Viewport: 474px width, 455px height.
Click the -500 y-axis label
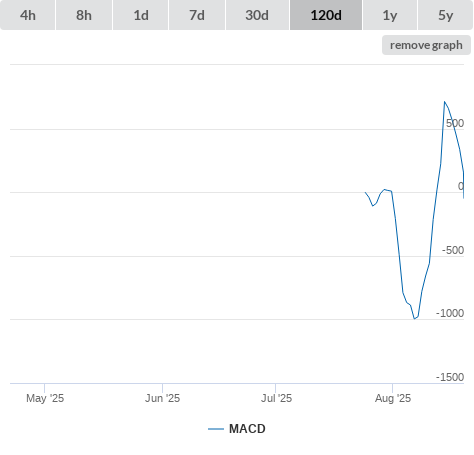[453, 250]
